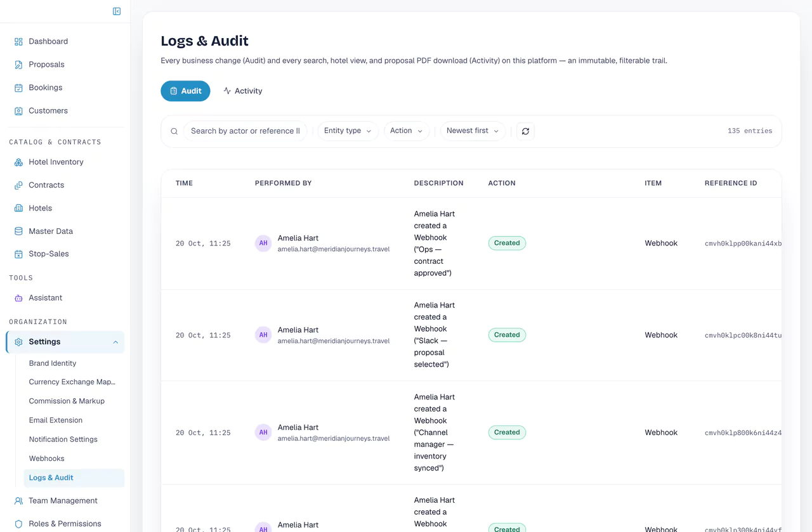Click the Time column header
Viewport: 812px width, 532px height.
184,183
